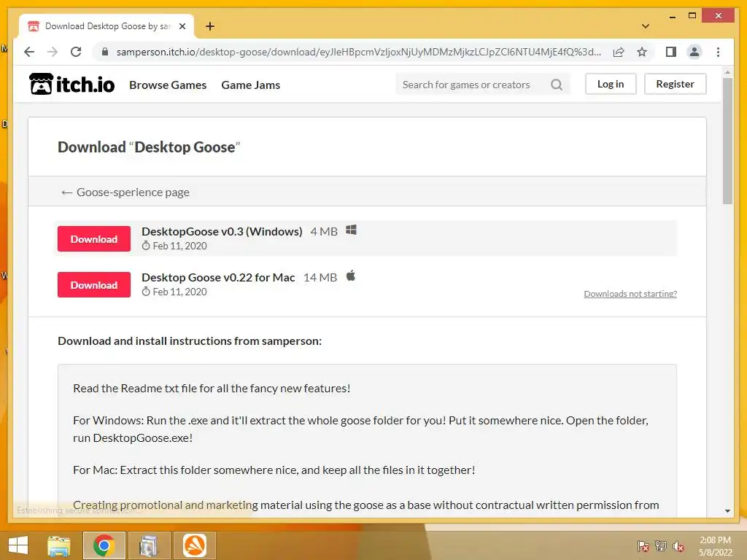The image size is (747, 560).
Task: Open tab search chevron
Action: [646, 26]
